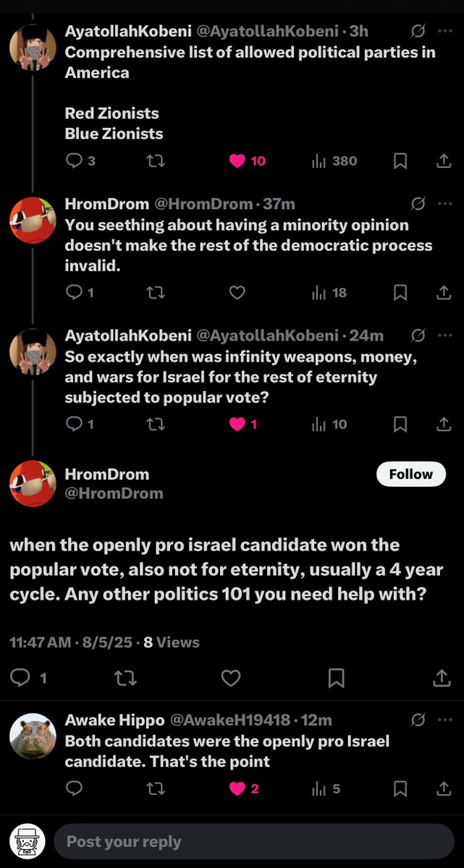464x868 pixels.
Task: Share the main HromDrom post
Action: [442, 678]
